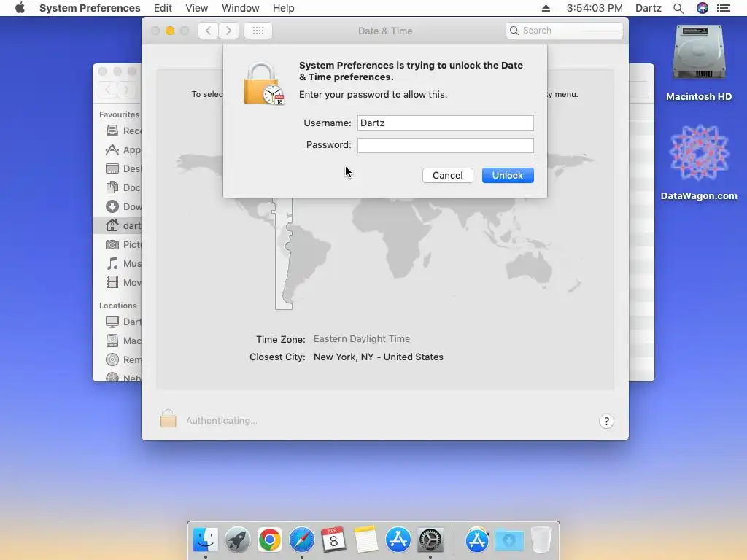
Task: Open the Downloads folder in Dock
Action: 508,540
